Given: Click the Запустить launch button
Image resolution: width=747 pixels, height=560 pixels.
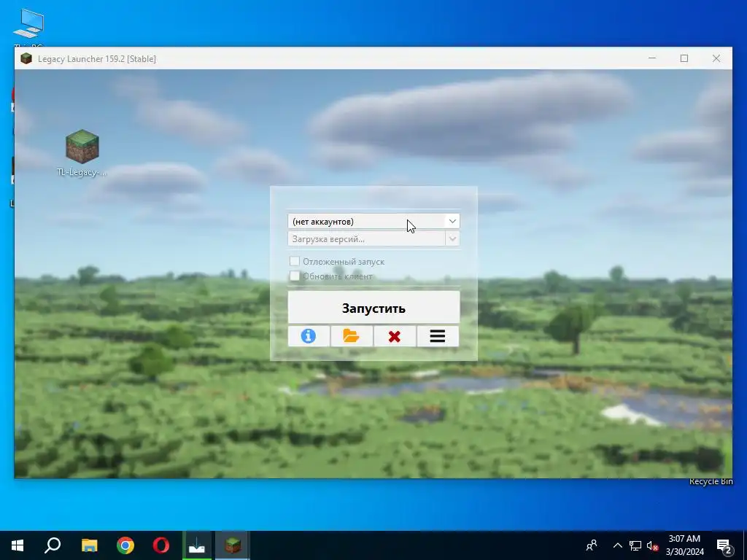Looking at the screenshot, I should (x=373, y=308).
